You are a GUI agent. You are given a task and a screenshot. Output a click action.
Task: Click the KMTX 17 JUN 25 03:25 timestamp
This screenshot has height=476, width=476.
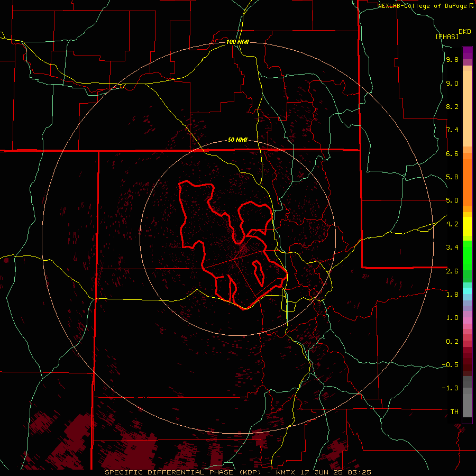click(324, 472)
